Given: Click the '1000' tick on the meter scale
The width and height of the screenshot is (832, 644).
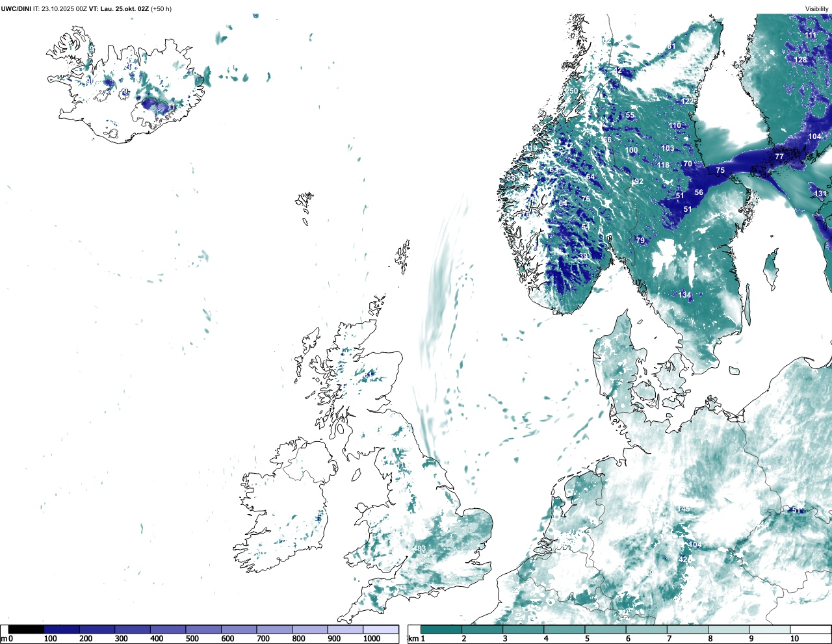Looking at the screenshot, I should 372,639.
